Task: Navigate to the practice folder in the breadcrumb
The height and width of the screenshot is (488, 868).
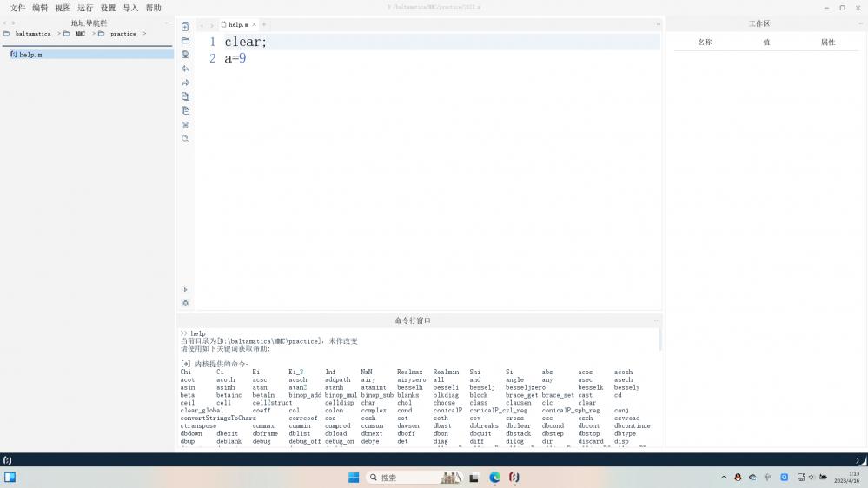Action: click(x=123, y=34)
